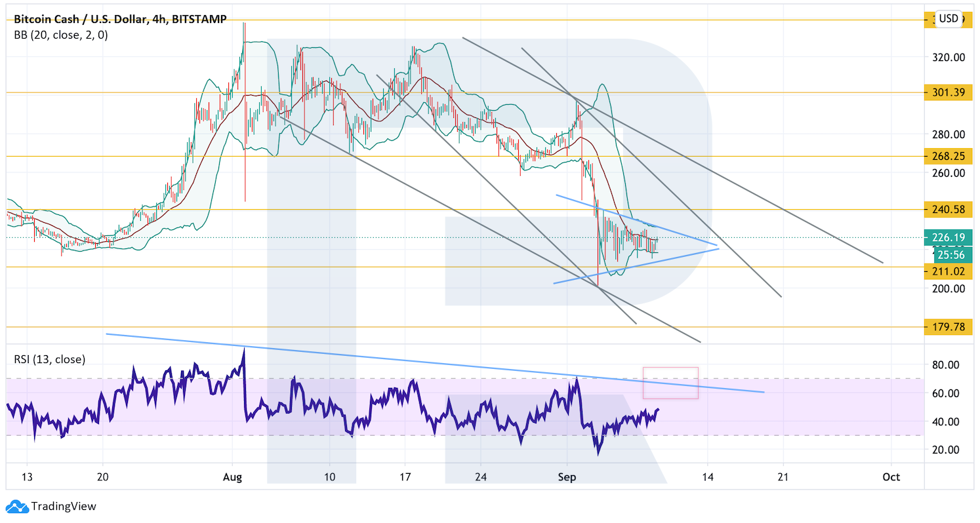Click the 240.58 price level label
This screenshot has height=523, width=980.
[x=948, y=210]
